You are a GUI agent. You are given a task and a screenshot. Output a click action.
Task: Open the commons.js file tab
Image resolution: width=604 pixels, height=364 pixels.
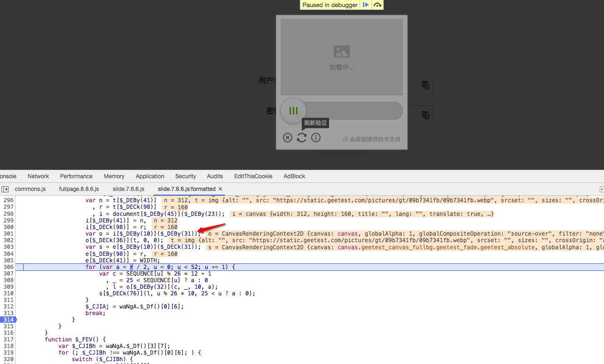(30, 189)
